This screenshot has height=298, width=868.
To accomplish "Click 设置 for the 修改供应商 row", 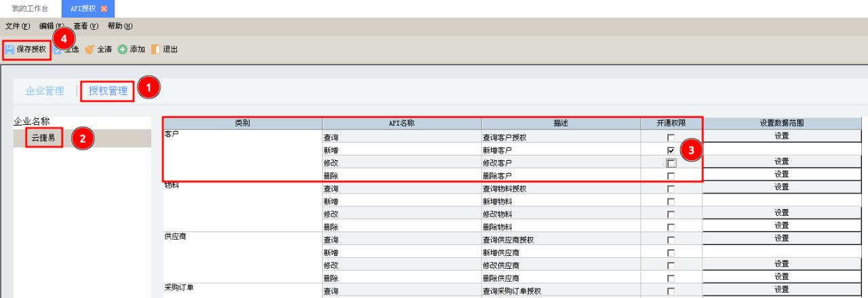I will tap(781, 263).
